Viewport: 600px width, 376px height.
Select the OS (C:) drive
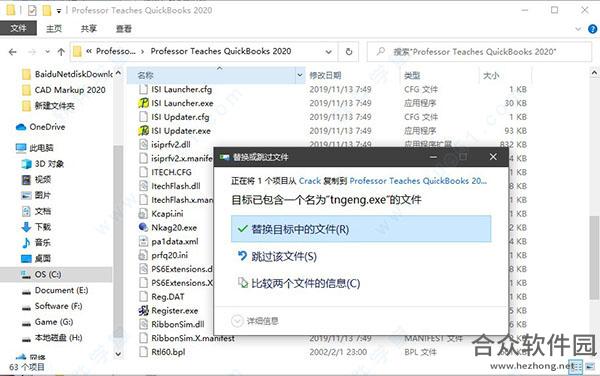[41, 274]
